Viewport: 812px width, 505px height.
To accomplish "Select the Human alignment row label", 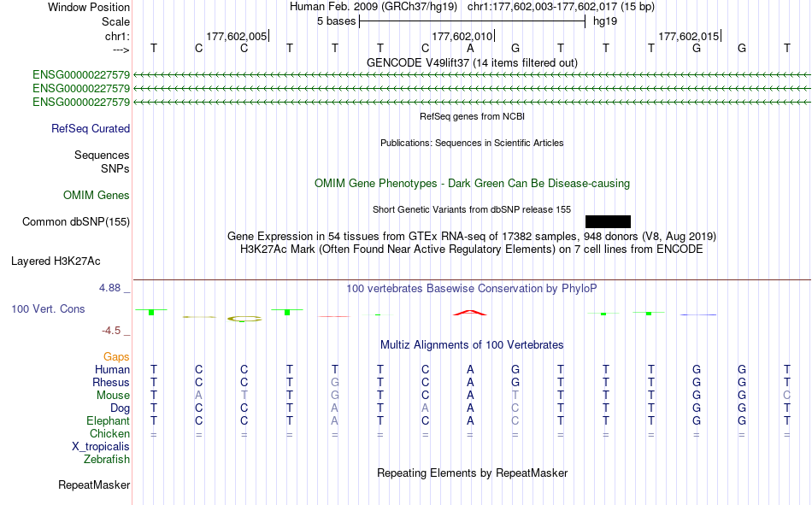I will [112, 370].
